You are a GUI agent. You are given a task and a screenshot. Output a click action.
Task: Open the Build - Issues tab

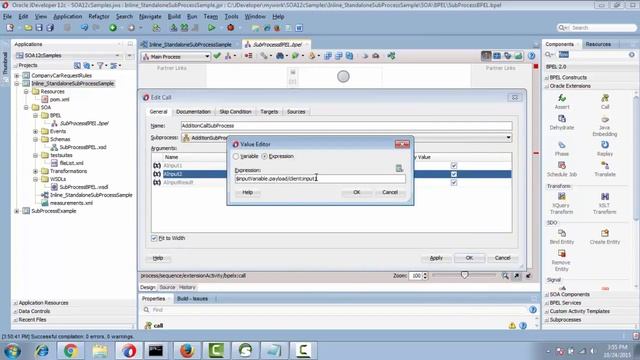[192, 299]
